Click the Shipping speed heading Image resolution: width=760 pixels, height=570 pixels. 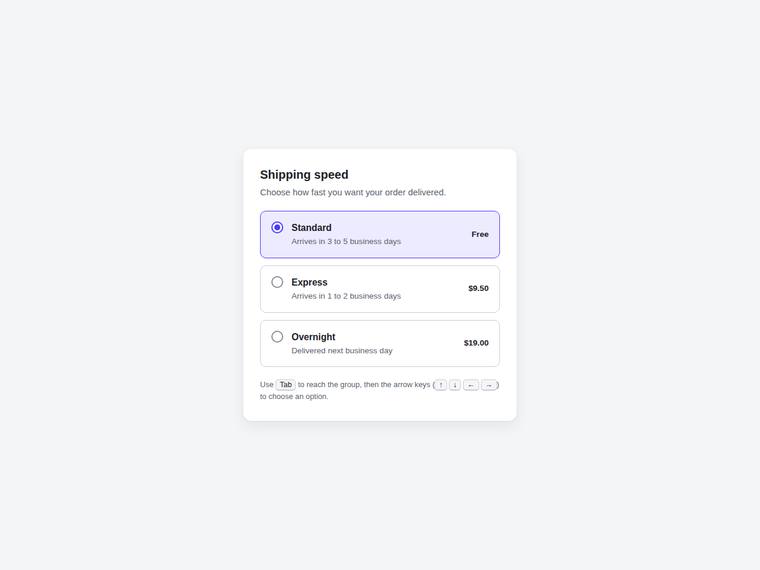(x=304, y=174)
